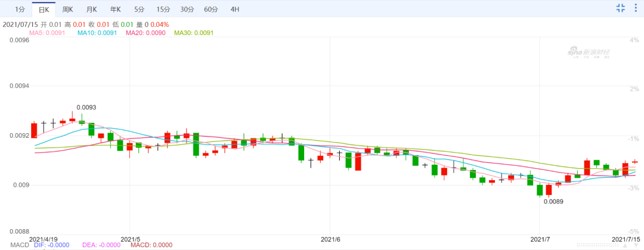
Task: Click the 0.0088 price axis label
Action: (19, 231)
